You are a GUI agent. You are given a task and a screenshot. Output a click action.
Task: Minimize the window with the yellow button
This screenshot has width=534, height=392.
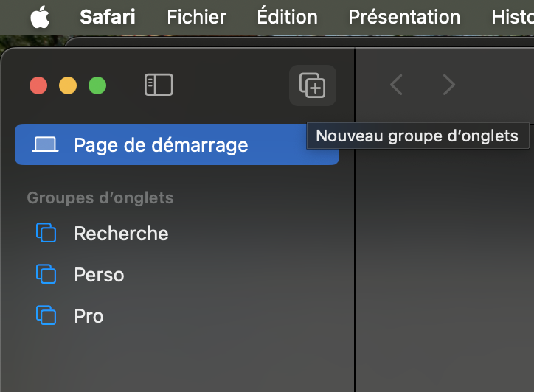(68, 85)
